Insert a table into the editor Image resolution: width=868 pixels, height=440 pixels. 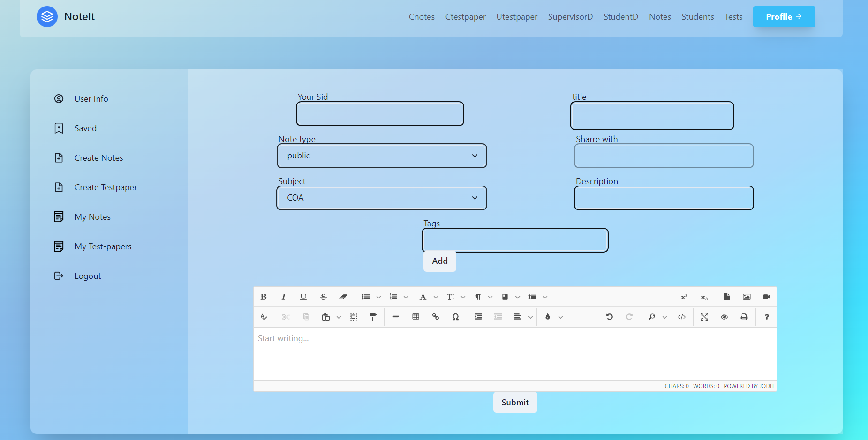point(415,317)
